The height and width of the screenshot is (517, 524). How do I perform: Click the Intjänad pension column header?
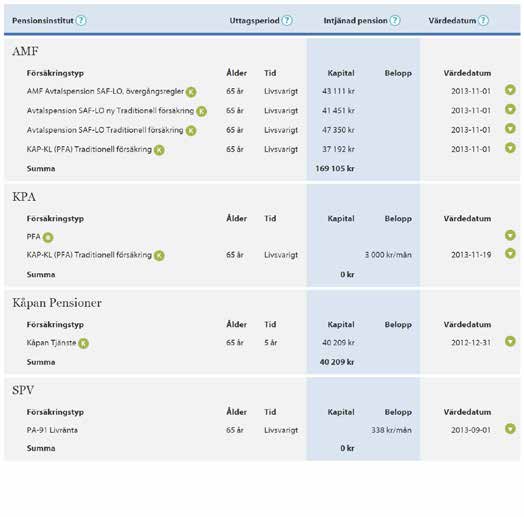[355, 20]
